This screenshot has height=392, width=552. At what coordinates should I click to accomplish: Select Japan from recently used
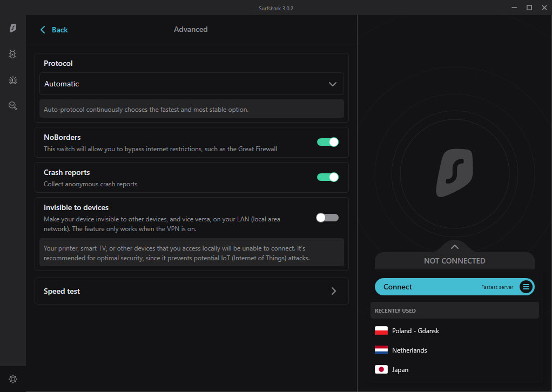[x=455, y=369]
